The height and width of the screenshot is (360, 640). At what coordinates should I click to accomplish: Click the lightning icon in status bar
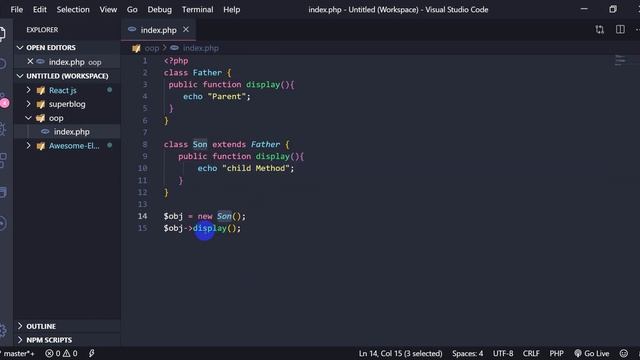click(91, 353)
